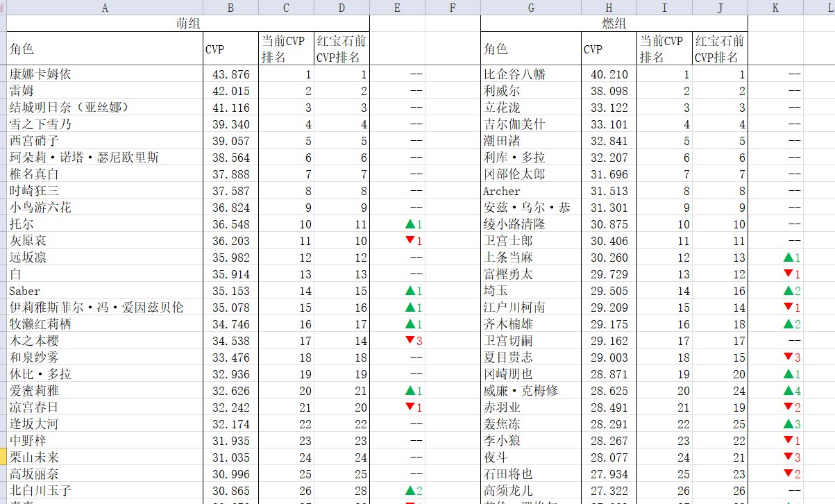Select cell Archer
The image size is (835, 504).
[x=531, y=190]
